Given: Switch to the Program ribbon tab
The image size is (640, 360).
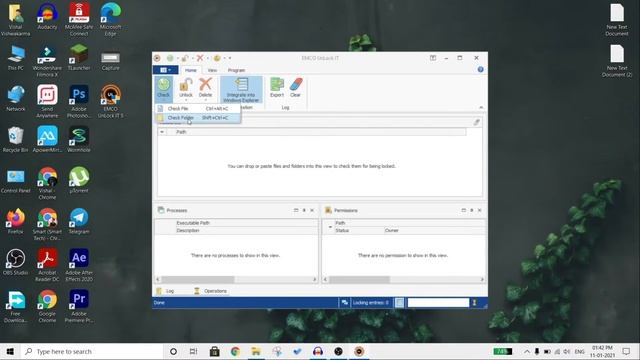Looking at the screenshot, I should pyautogui.click(x=236, y=70).
